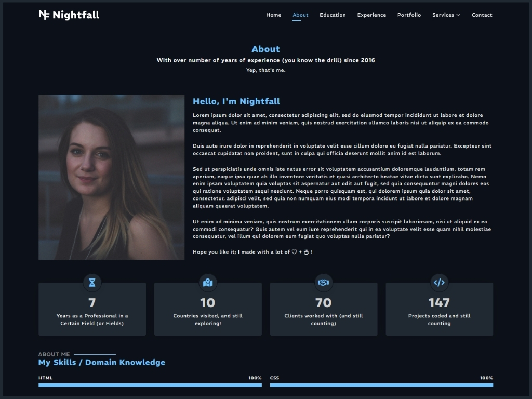The width and height of the screenshot is (532, 399).
Task: Navigate to the Home menu item
Action: pos(274,15)
